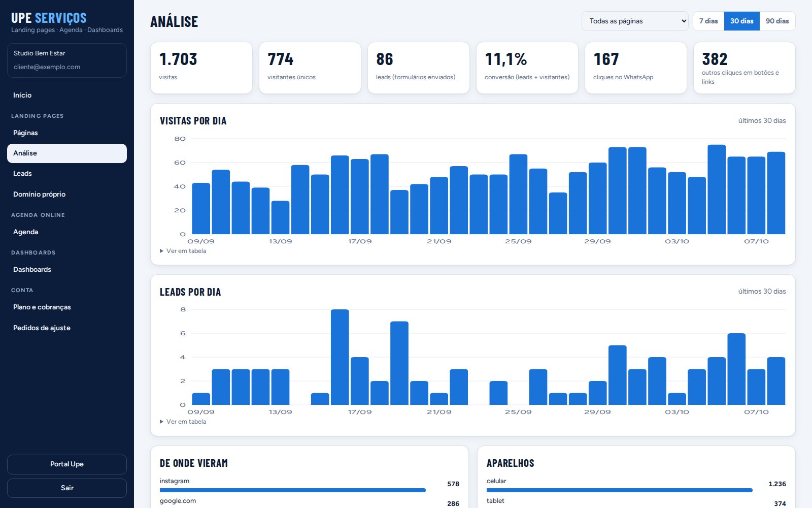This screenshot has width=812, height=508.
Task: Click the tablet device label
Action: (x=495, y=501)
